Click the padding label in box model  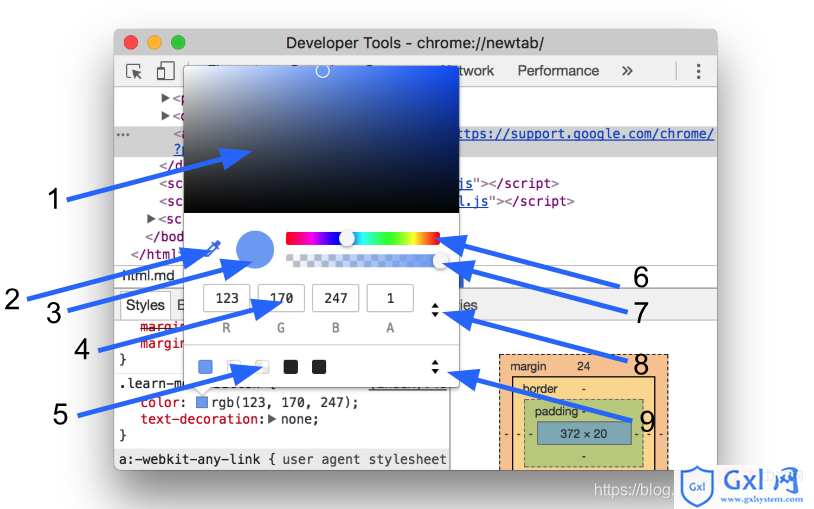[x=556, y=411]
